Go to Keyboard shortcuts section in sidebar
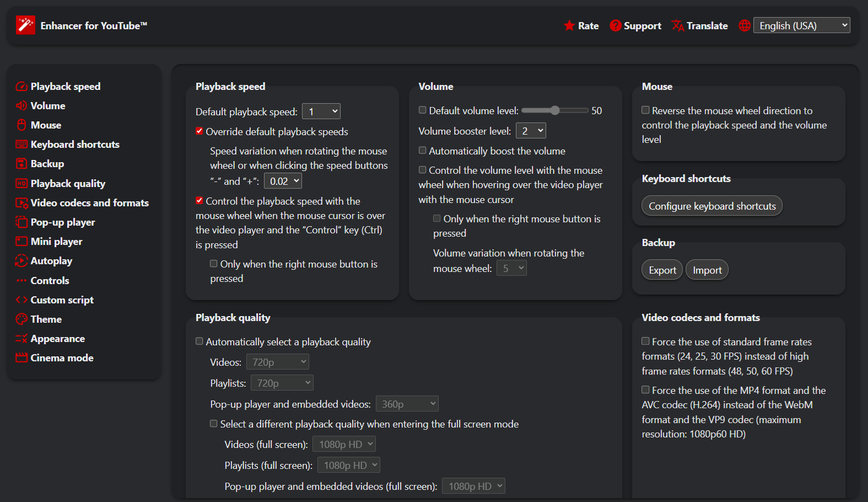Viewport: 868px width, 502px height. point(75,145)
